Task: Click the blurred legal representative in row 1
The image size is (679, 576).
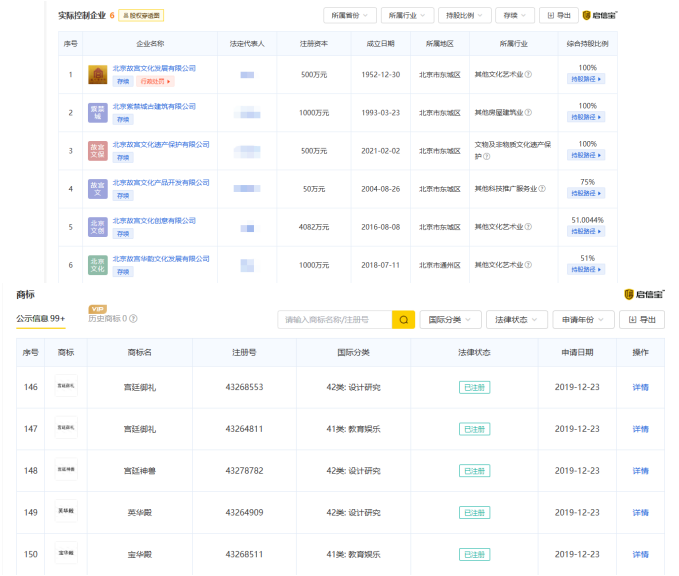Action: [x=247, y=75]
